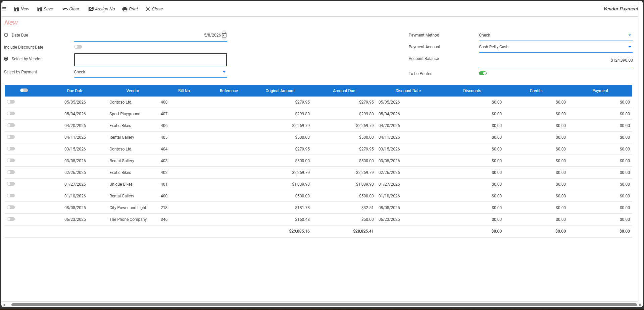This screenshot has height=310, width=644.
Task: Select the Date Due radio button
Action: point(6,35)
